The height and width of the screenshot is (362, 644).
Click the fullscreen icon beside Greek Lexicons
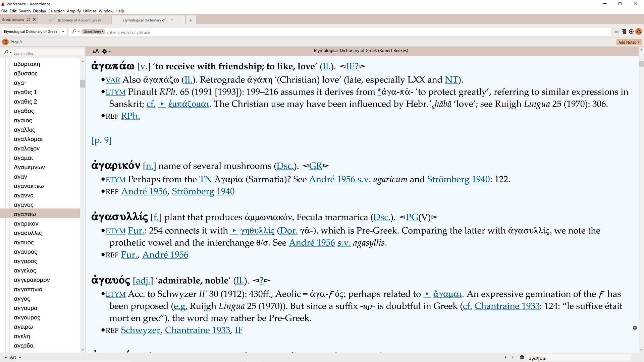coord(28,19)
